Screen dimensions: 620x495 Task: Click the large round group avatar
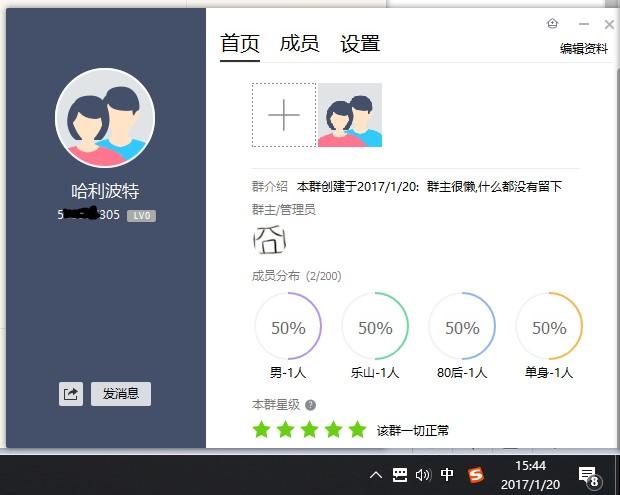[x=105, y=118]
